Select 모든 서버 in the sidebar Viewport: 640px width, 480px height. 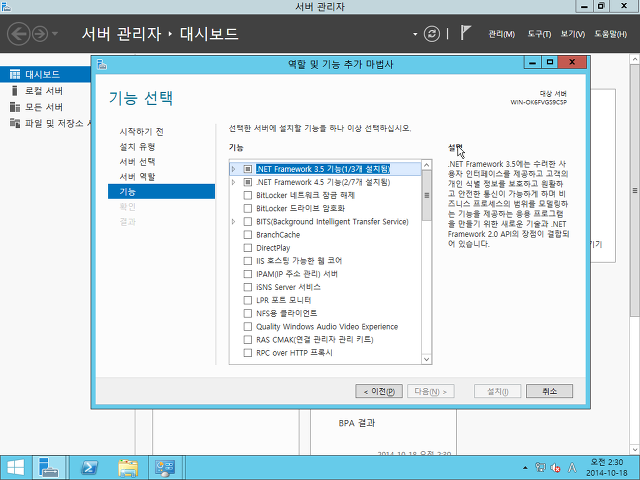click(45, 107)
